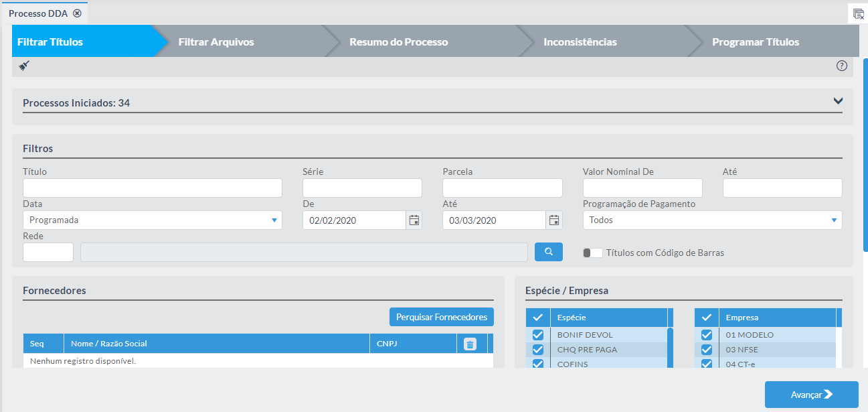The width and height of the screenshot is (868, 412).
Task: Open the Programação de Pagamento dropdown
Action: pos(712,220)
